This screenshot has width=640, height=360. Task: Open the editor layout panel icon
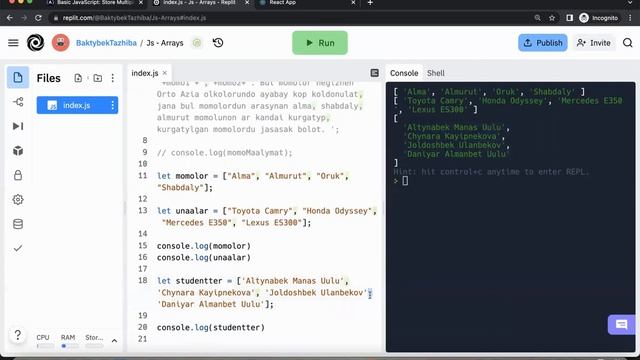pyautogui.click(x=374, y=73)
